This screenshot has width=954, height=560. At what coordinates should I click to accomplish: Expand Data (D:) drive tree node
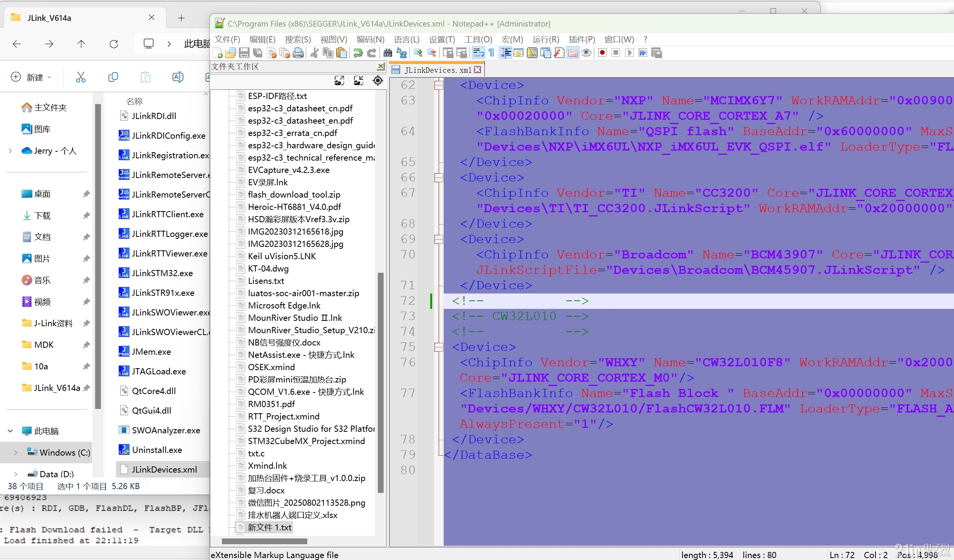coord(16,474)
